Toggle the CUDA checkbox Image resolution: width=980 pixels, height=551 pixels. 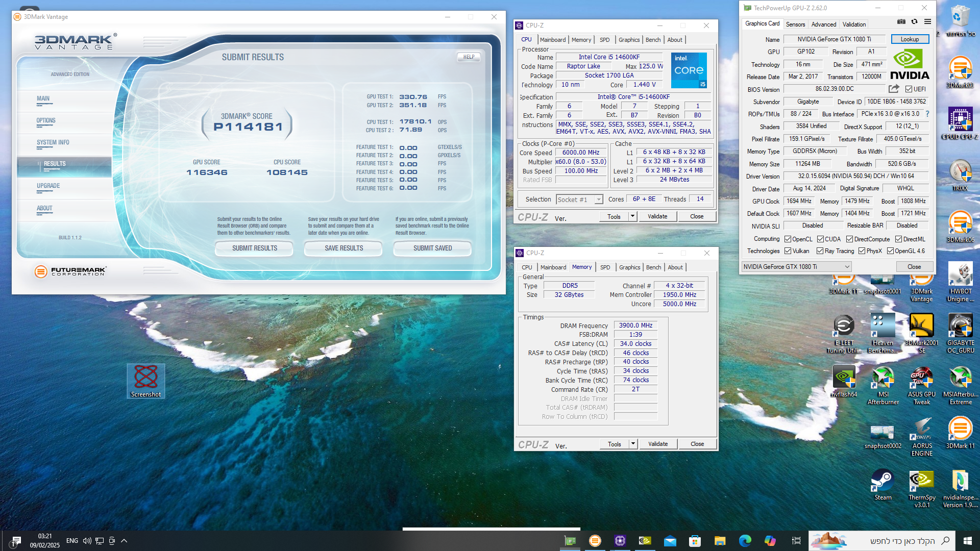pos(820,239)
